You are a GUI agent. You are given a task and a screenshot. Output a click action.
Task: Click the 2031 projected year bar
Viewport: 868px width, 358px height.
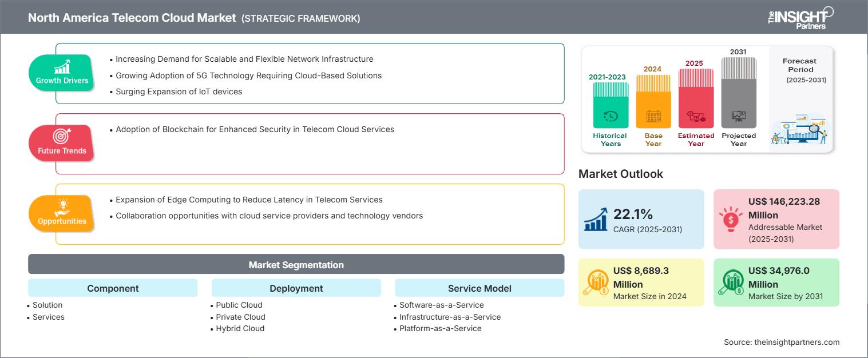(739, 93)
